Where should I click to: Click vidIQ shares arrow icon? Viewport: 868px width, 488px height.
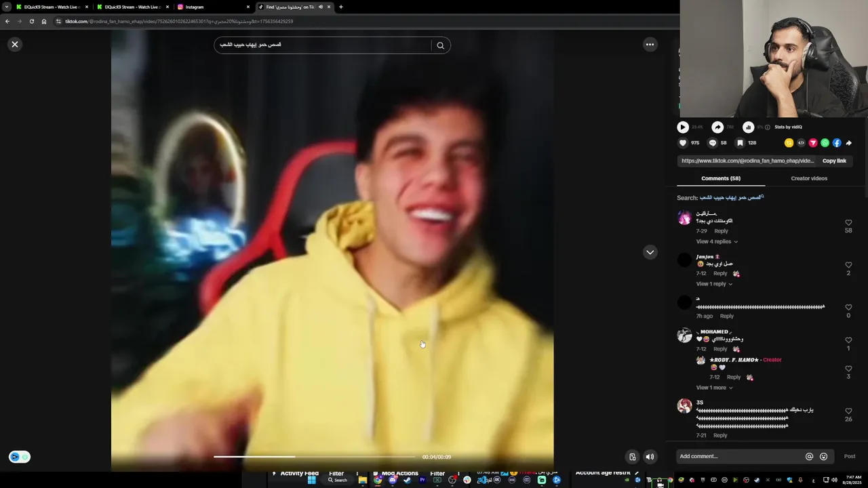click(717, 127)
